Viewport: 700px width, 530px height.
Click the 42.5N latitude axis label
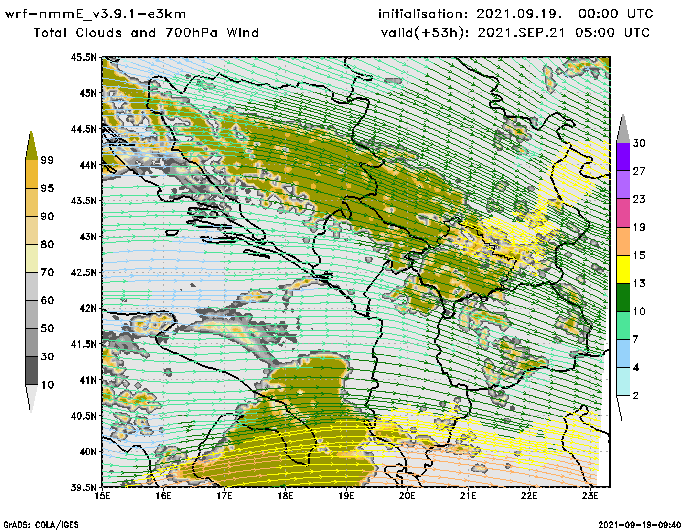click(83, 272)
